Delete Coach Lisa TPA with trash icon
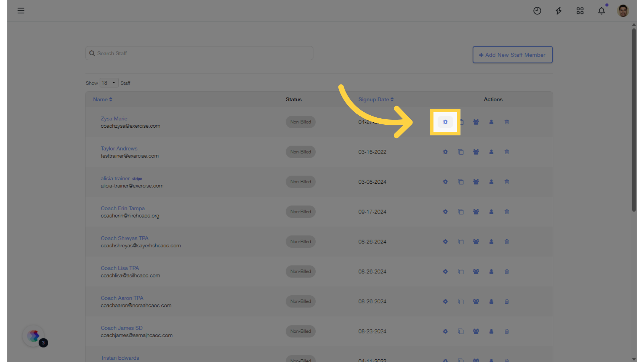The height and width of the screenshot is (362, 644). tap(507, 271)
